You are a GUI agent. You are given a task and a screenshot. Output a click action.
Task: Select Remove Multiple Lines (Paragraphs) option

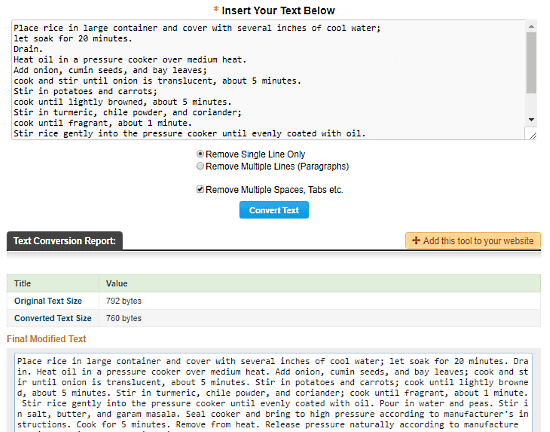coord(200,166)
